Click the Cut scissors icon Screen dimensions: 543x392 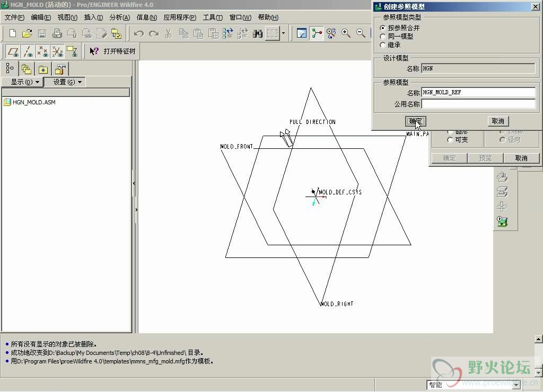coord(169,33)
